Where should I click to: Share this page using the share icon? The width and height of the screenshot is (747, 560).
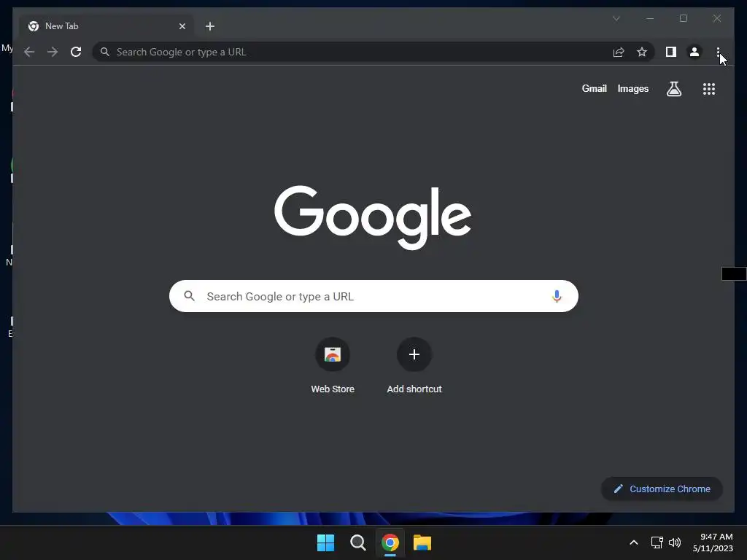pos(619,52)
